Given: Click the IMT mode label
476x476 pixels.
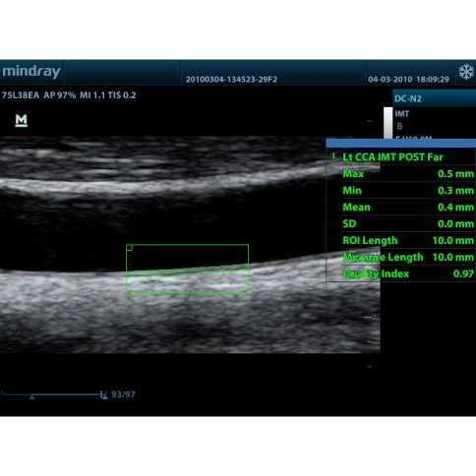Looking at the screenshot, I should pyautogui.click(x=402, y=114).
